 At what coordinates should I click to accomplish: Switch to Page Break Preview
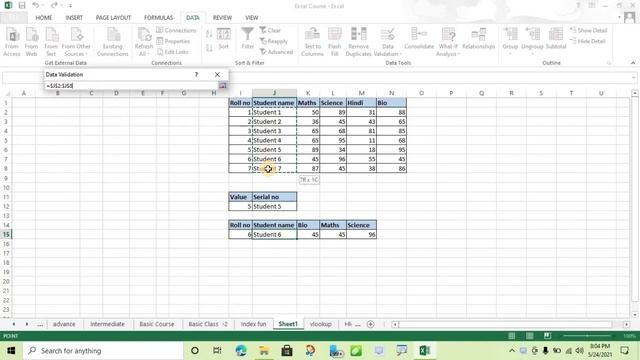click(547, 336)
